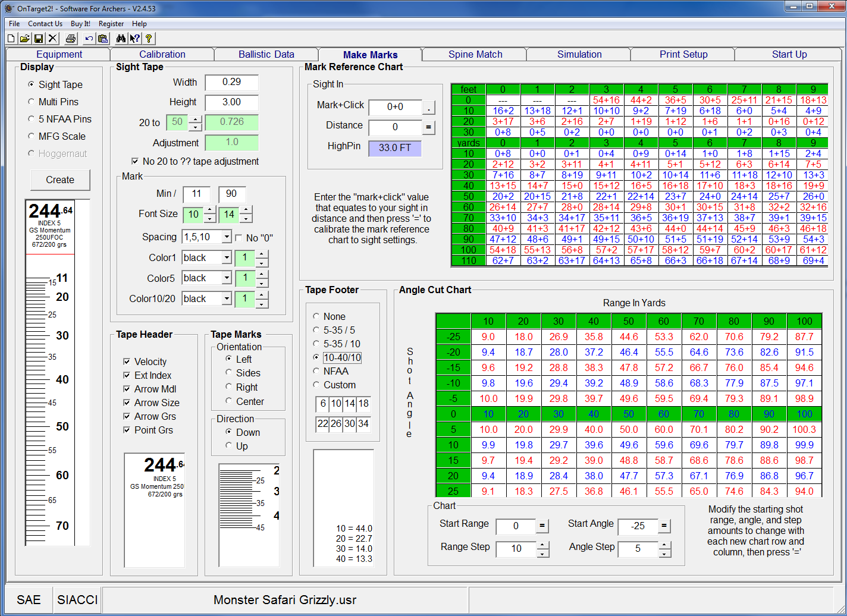The image size is (847, 616).
Task: Click the binoculars find icon
Action: [121, 39]
